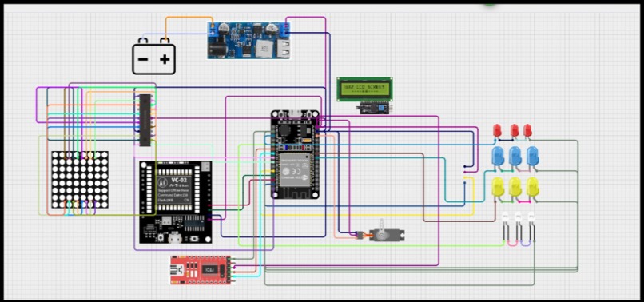644x302 pixels.
Task: Select the battery component
Action: coord(154,56)
